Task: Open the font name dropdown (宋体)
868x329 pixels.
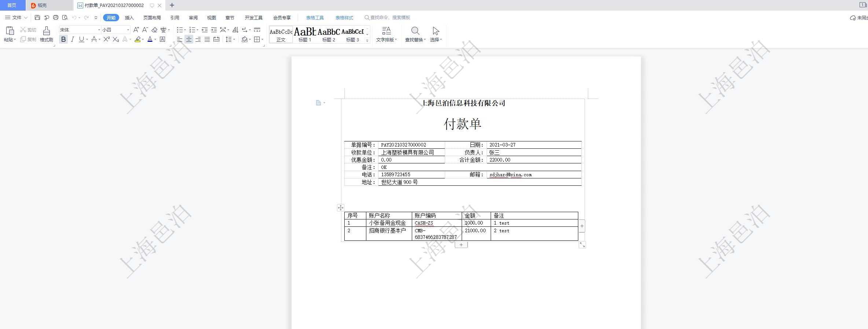Action: pyautogui.click(x=99, y=30)
